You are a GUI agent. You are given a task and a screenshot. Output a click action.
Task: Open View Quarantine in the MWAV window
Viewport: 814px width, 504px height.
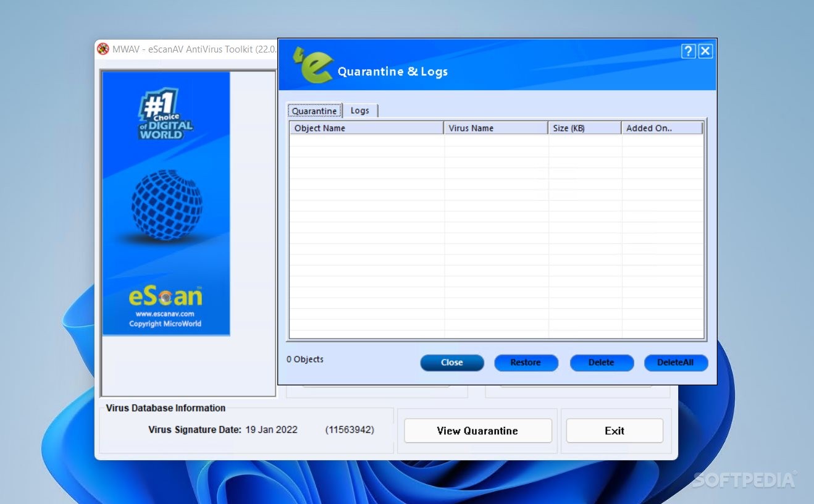tap(477, 430)
